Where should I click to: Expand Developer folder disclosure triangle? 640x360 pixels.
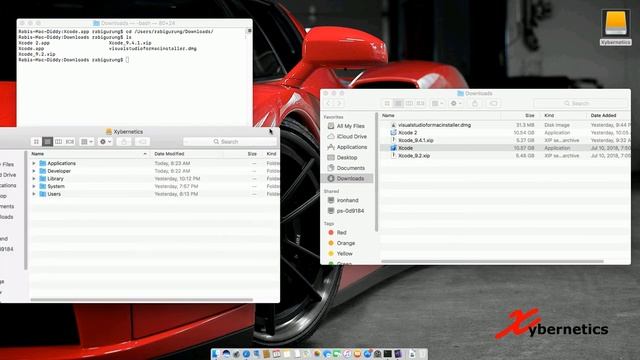34,171
